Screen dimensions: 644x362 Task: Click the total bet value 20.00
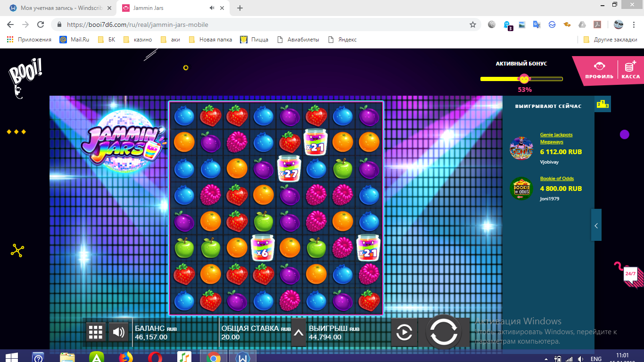point(231,337)
